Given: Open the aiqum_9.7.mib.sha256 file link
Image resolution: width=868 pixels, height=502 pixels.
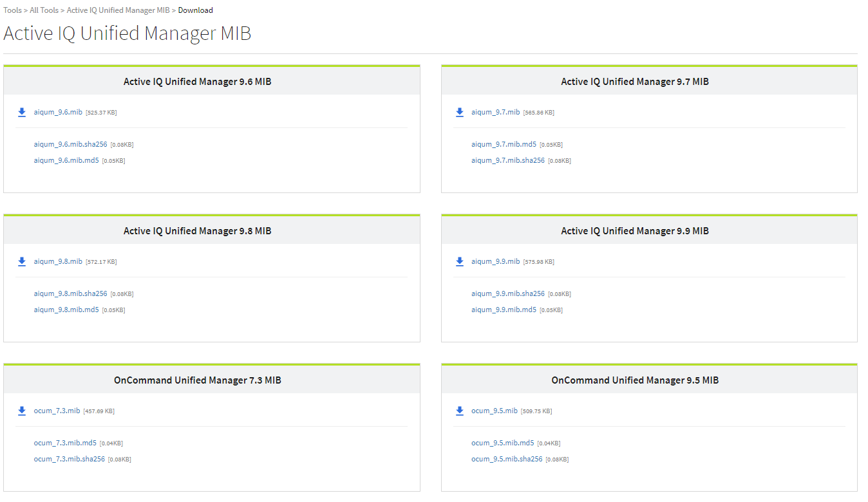Looking at the screenshot, I should pos(507,160).
